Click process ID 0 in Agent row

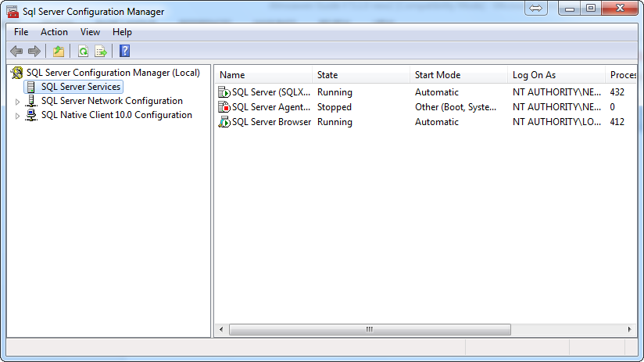point(613,107)
